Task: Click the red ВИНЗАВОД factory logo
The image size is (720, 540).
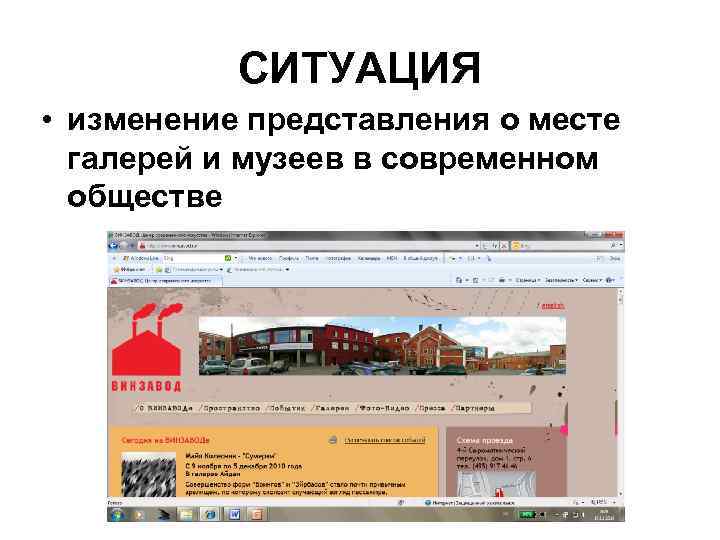Action: (147, 348)
